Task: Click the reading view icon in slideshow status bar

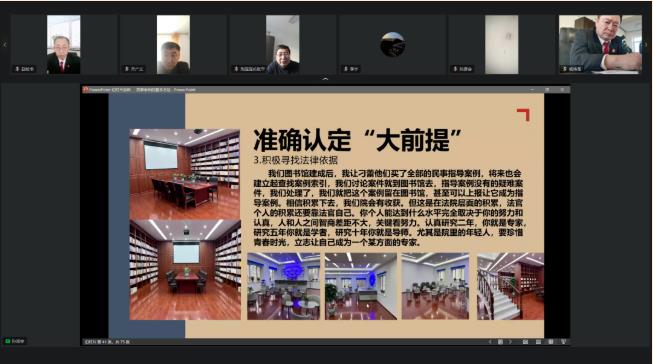Action: point(551,342)
